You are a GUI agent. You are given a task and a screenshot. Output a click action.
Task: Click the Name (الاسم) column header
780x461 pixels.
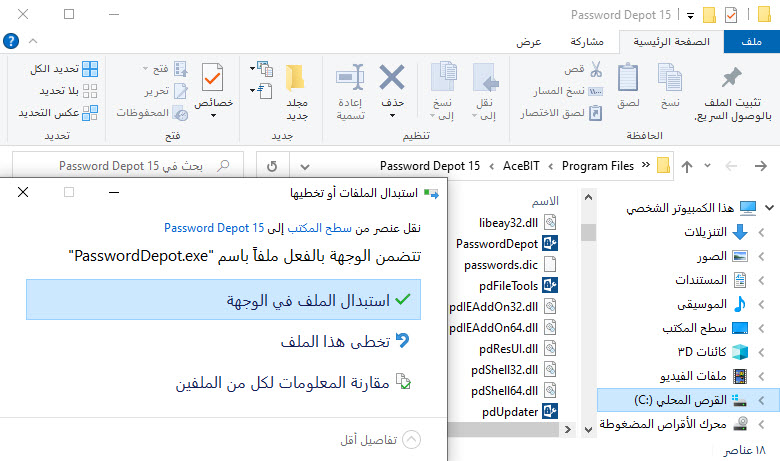545,201
